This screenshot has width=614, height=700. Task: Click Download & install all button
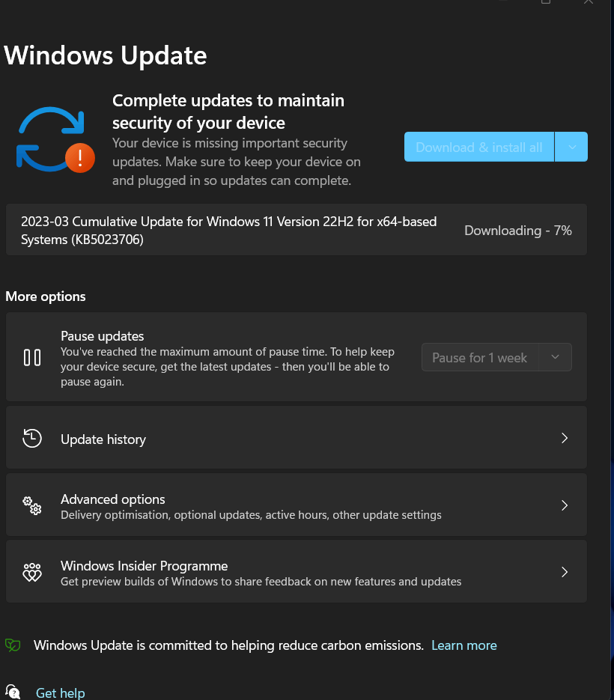click(479, 147)
